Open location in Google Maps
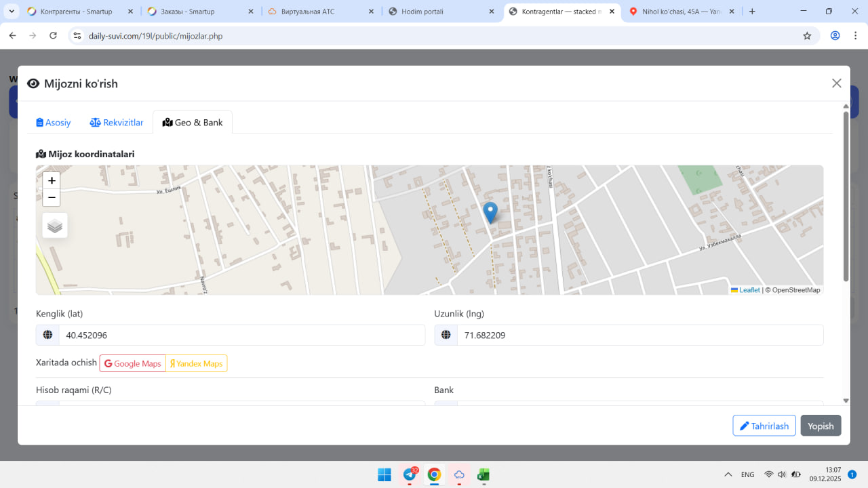Screen dimensions: 868x488 pos(133,363)
